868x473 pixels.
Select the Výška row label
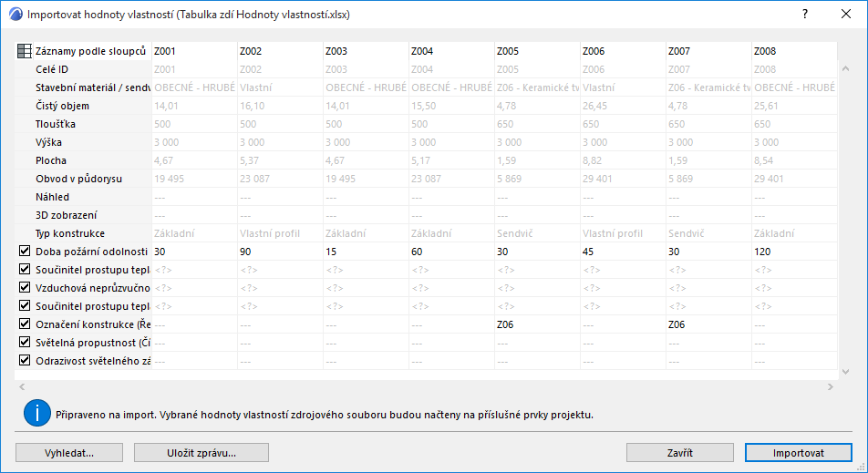click(48, 142)
